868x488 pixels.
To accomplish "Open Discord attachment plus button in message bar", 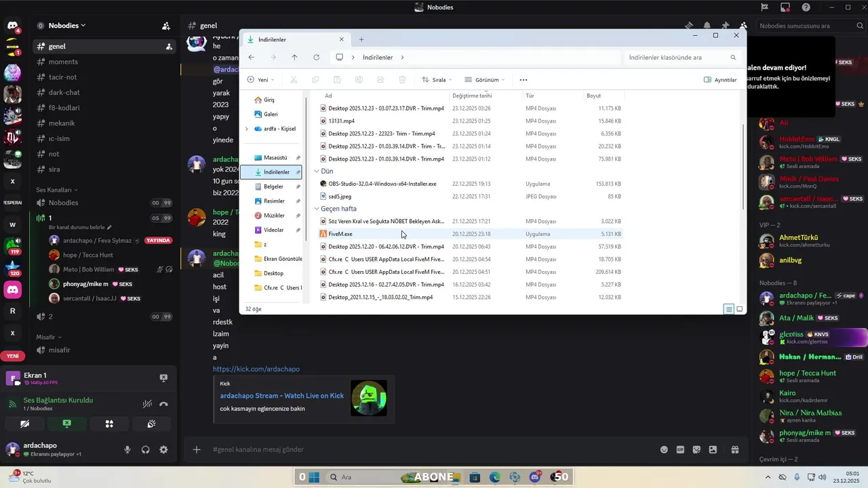I will 197,449.
